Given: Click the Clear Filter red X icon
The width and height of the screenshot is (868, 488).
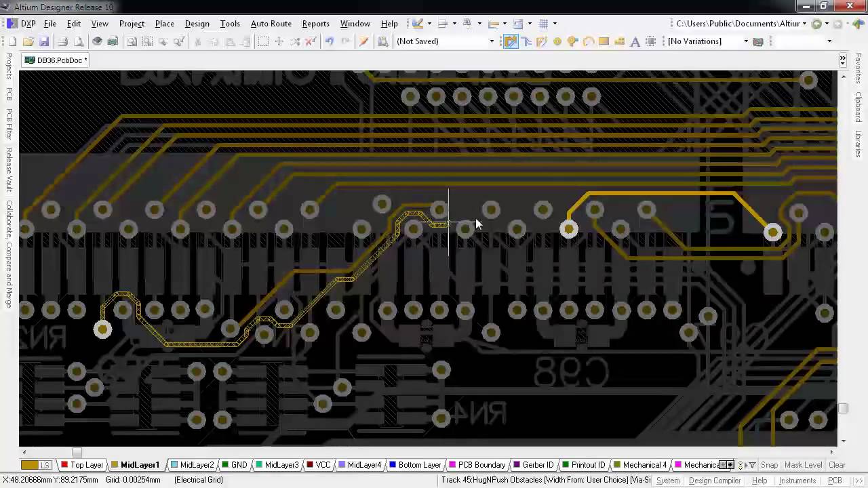Looking at the screenshot, I should click(x=311, y=41).
